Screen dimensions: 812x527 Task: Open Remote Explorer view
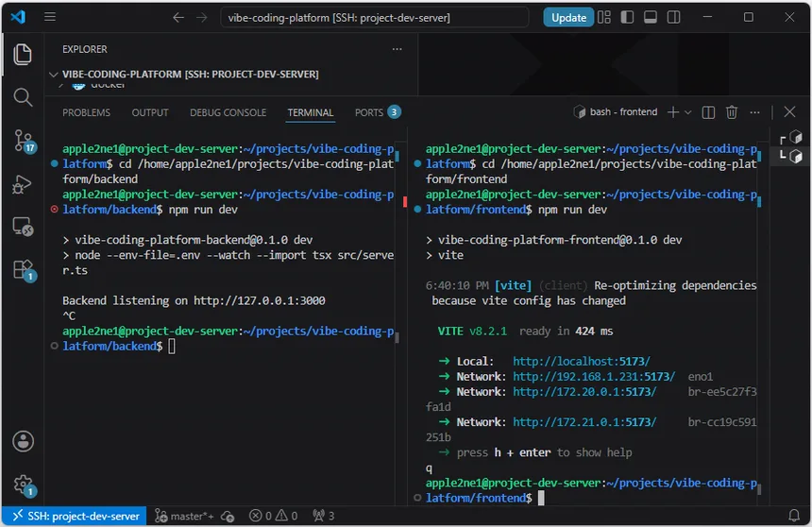coord(23,227)
